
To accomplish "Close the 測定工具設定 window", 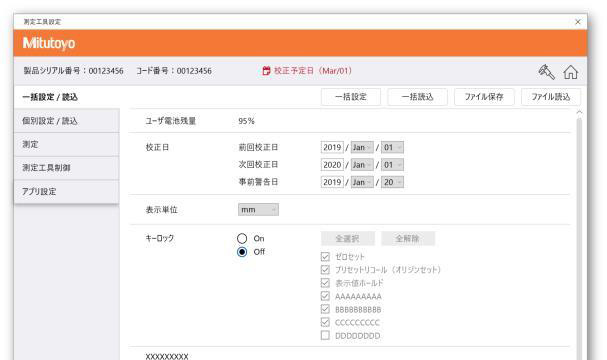I will [578, 22].
